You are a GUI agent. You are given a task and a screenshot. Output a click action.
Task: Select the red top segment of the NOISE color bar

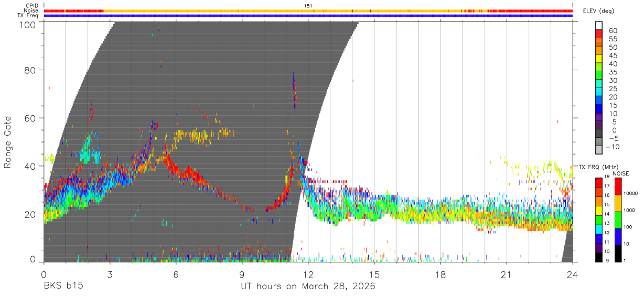click(618, 187)
